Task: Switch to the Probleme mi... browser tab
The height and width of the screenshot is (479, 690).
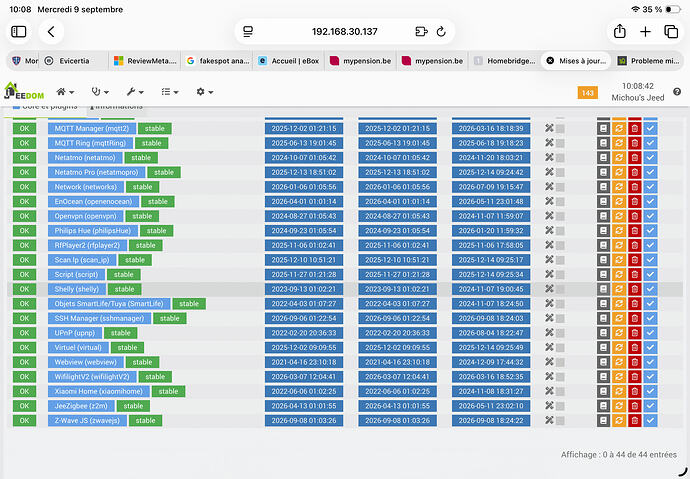Action: point(649,61)
